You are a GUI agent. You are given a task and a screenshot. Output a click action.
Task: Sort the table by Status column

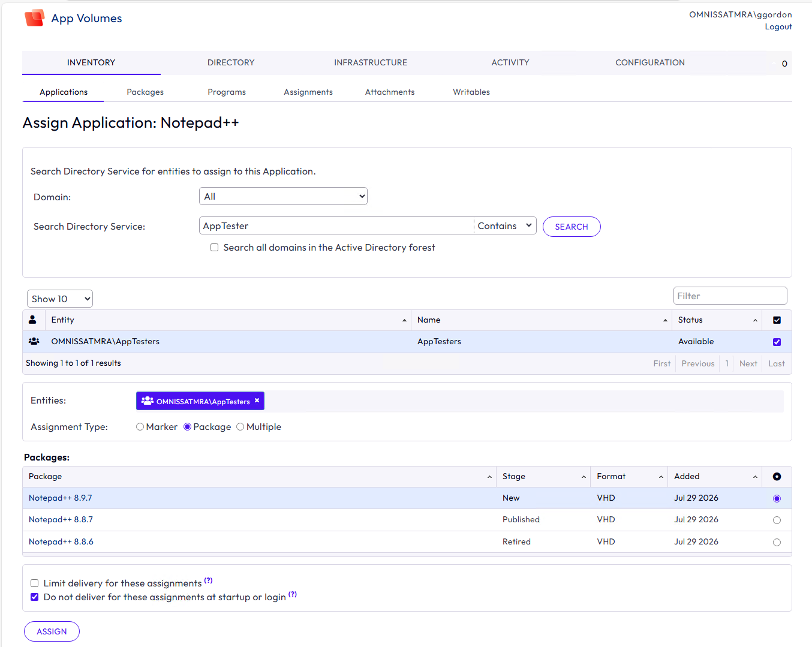coord(717,320)
